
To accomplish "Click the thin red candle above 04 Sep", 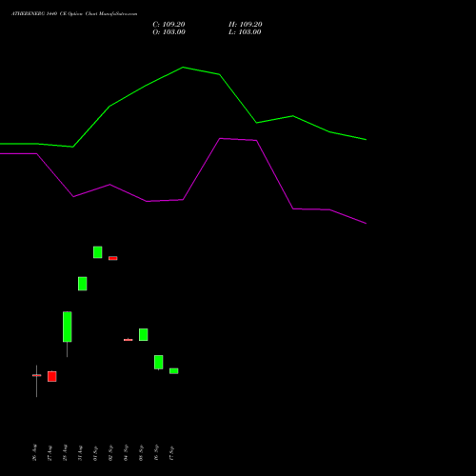I will pos(129,340).
